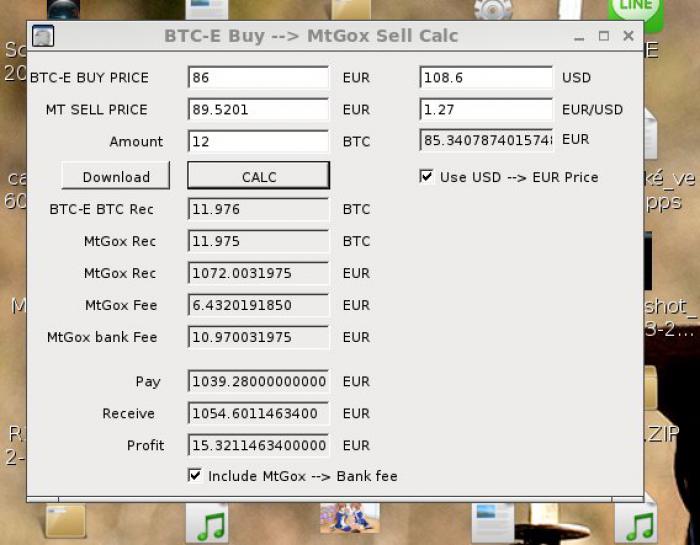Click the USD label next to 108.6
Image resolution: width=700 pixels, height=545 pixels.
point(576,78)
